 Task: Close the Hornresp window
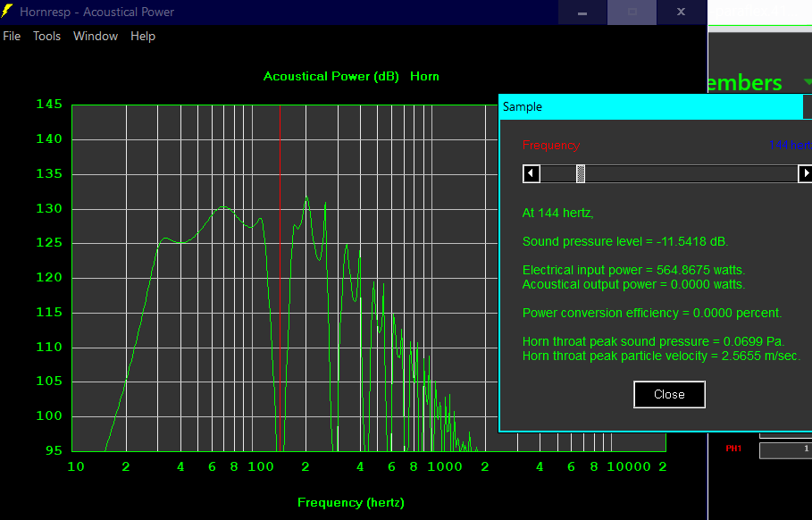(681, 12)
